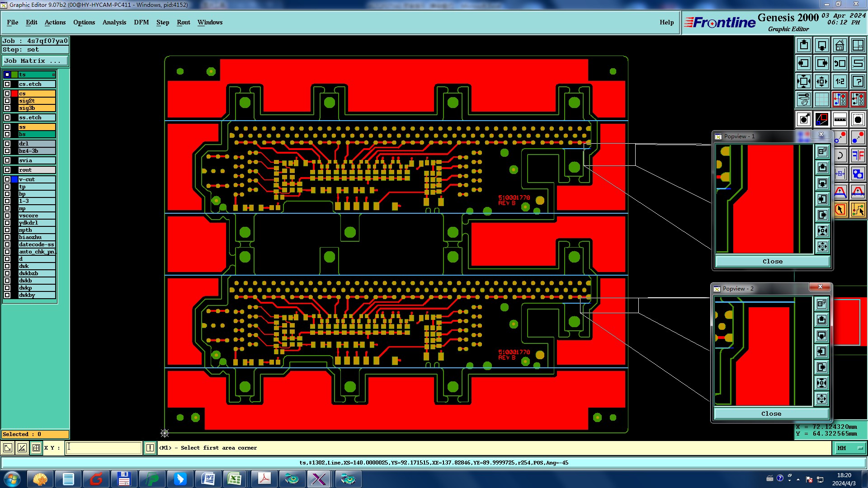Click the tools and palette options icon
This screenshot has width=868, height=488.
click(804, 99)
